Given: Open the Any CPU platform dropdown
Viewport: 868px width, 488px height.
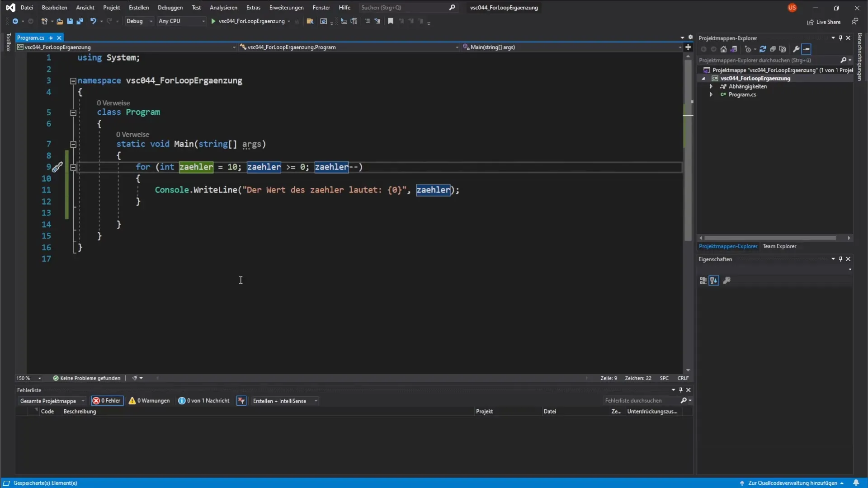Looking at the screenshot, I should point(182,21).
